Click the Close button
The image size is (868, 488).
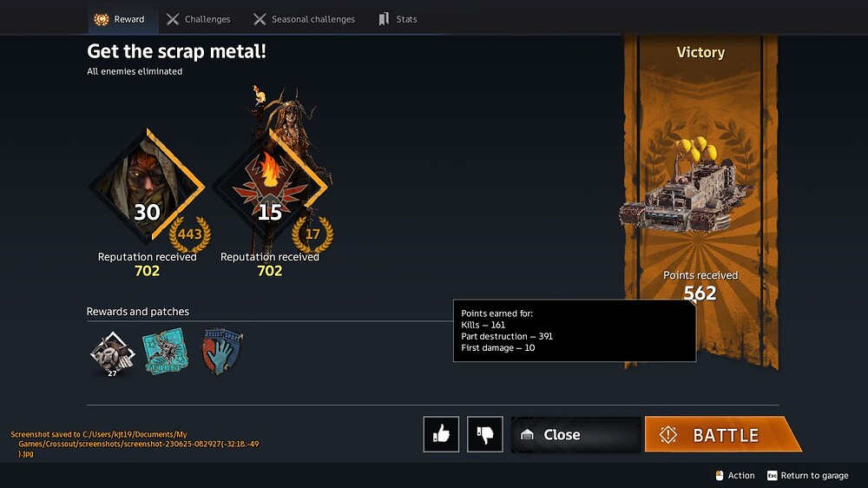click(x=575, y=434)
